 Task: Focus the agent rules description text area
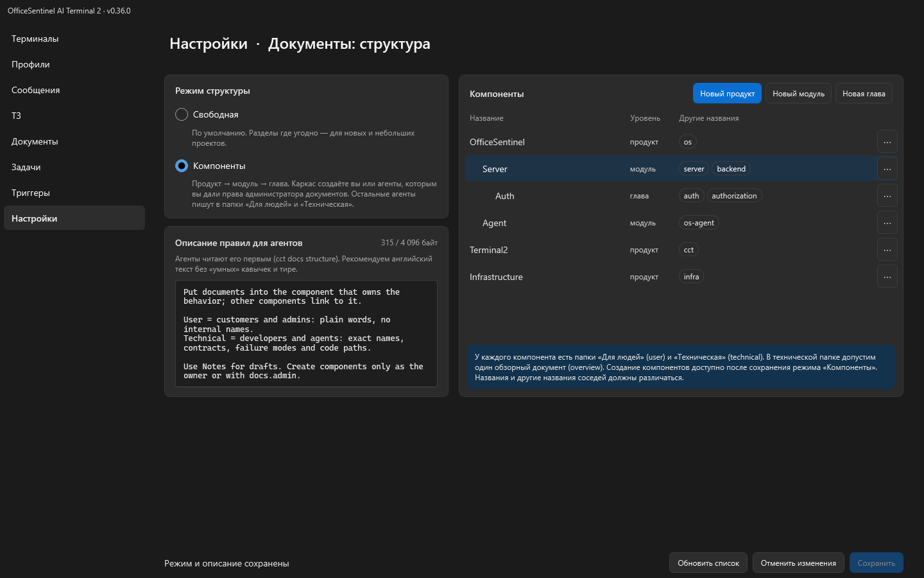pos(306,333)
